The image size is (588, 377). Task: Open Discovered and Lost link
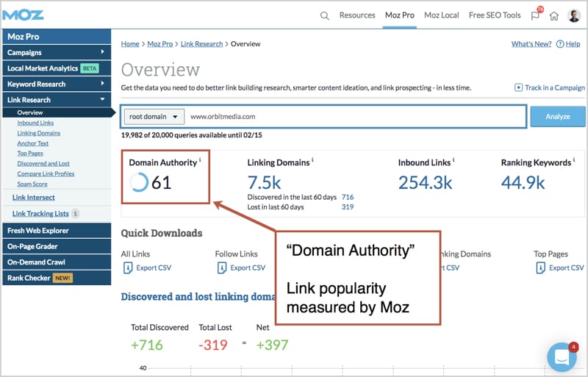coord(43,163)
